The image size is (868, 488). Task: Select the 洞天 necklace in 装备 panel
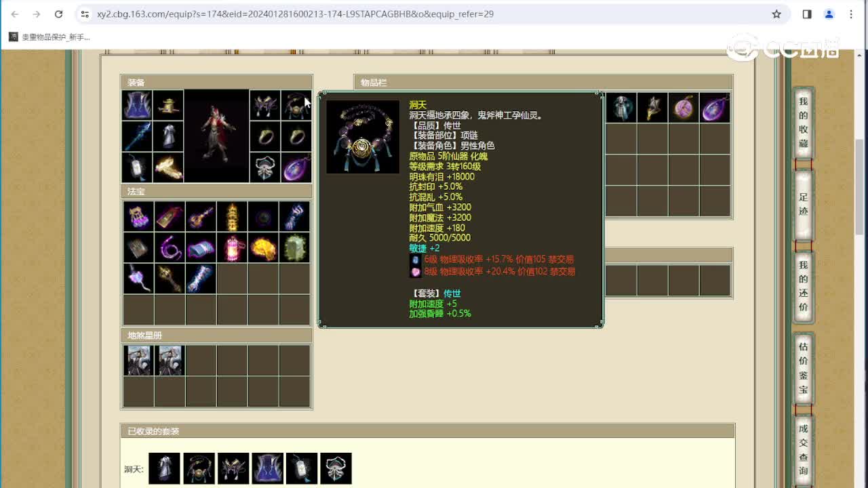click(x=296, y=106)
